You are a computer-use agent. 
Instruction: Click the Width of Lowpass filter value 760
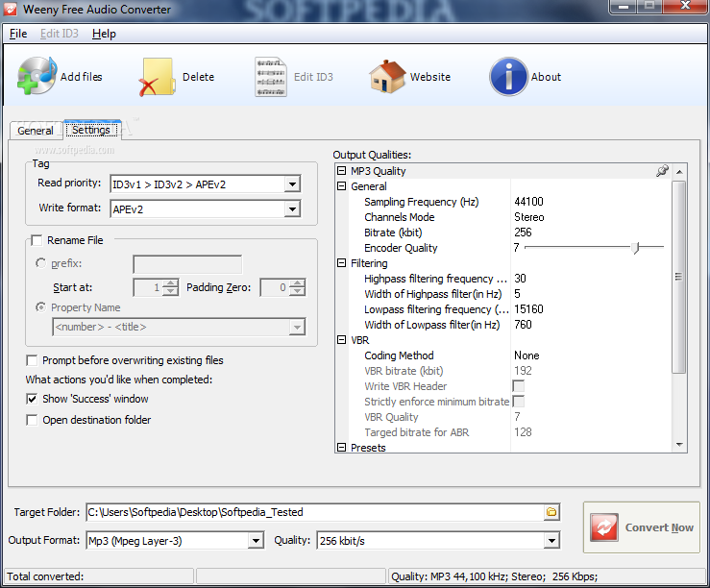(x=523, y=325)
